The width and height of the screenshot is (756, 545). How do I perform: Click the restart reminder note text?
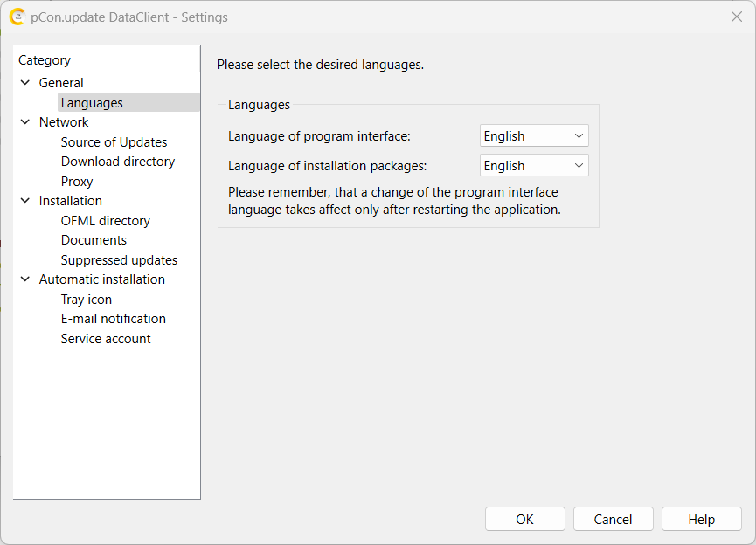click(394, 201)
